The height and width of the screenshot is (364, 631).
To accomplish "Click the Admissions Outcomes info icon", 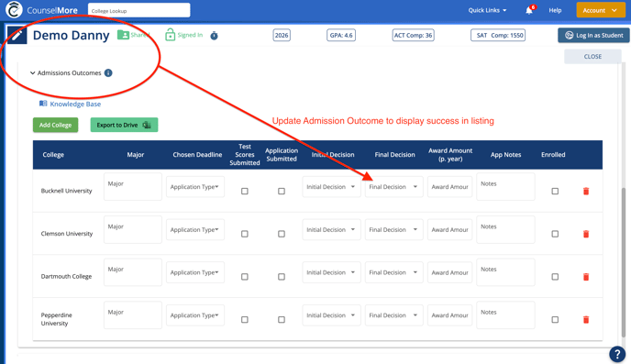I will coord(108,72).
